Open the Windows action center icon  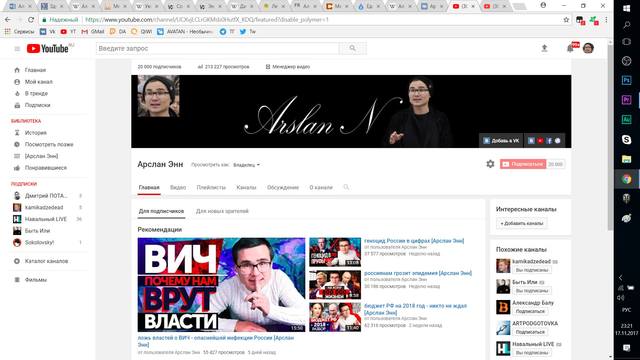[x=627, y=347]
